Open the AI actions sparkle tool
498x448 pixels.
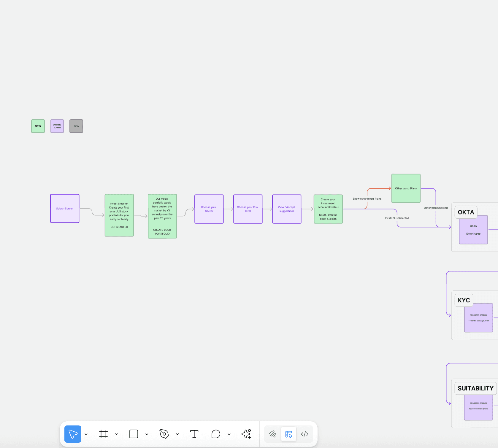(246, 434)
